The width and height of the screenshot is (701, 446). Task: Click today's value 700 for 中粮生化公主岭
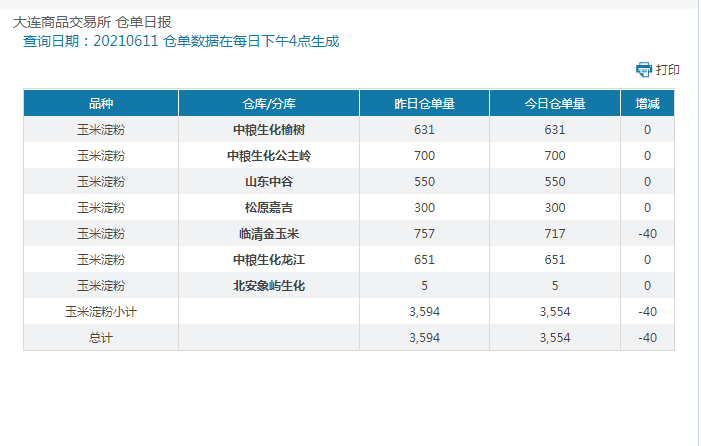pyautogui.click(x=555, y=156)
